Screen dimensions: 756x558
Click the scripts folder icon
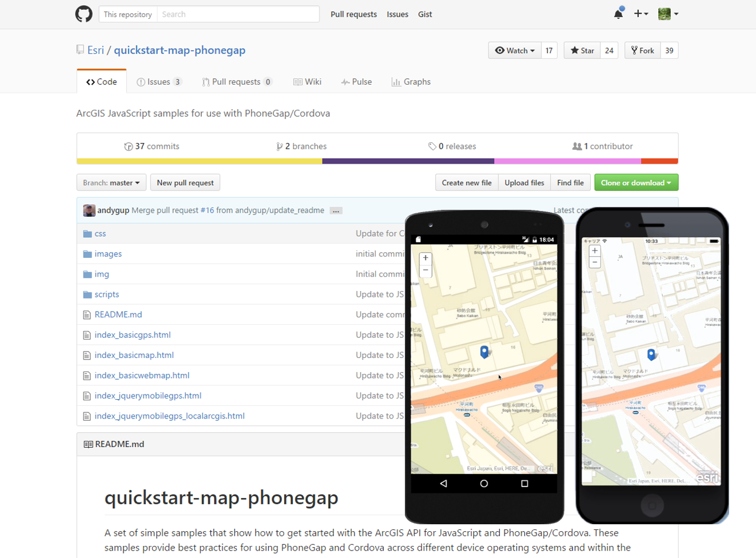87,294
